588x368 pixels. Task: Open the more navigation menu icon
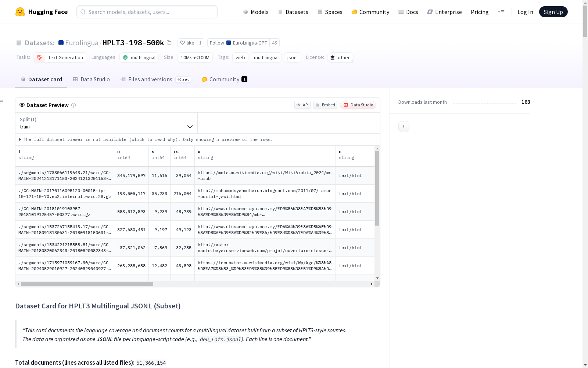pyautogui.click(x=501, y=12)
